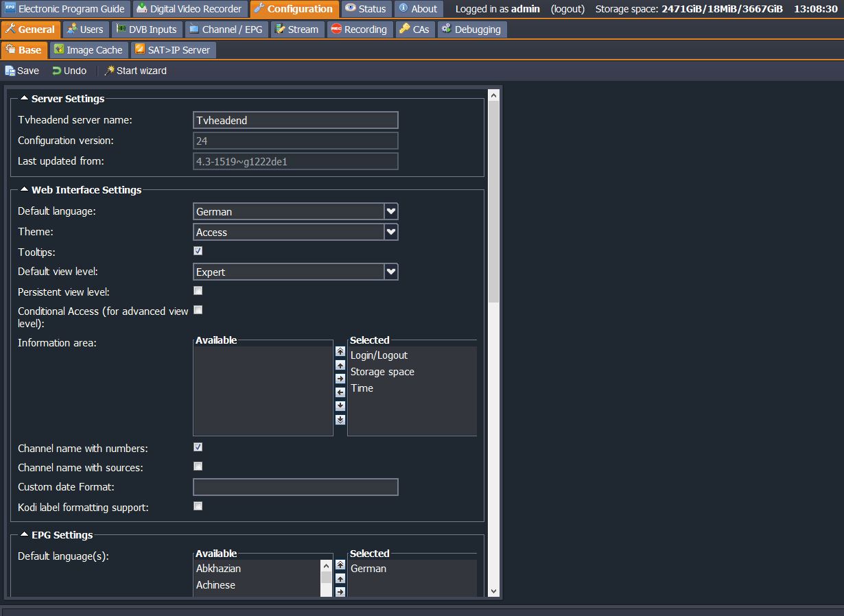Move Information area item down one
Viewport: 844px width, 616px height.
click(340, 406)
